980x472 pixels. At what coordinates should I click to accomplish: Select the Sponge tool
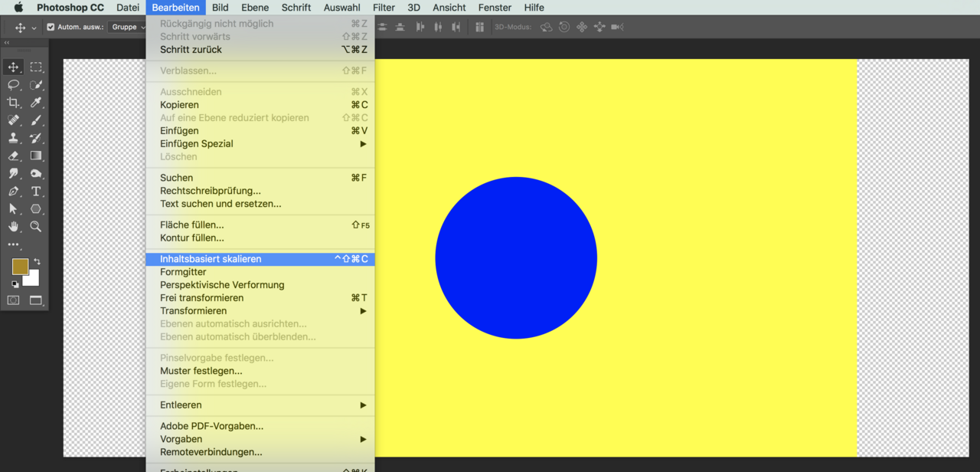(x=36, y=174)
